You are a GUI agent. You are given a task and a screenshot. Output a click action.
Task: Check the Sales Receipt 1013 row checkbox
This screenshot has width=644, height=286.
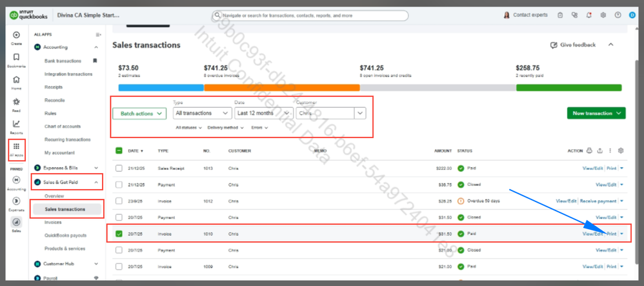(119, 168)
